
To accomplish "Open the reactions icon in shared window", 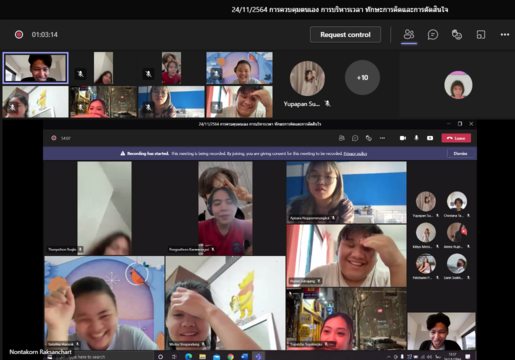I will pyautogui.click(x=369, y=138).
